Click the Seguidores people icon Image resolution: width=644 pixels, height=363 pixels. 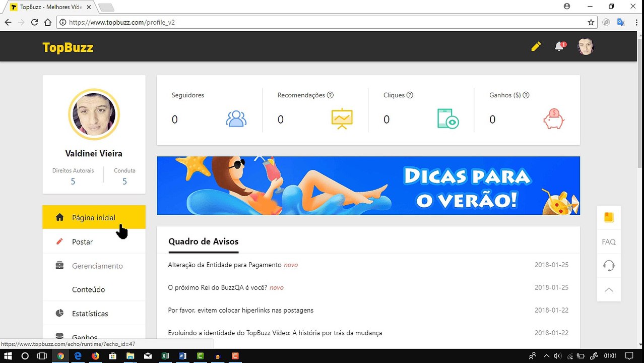click(236, 118)
